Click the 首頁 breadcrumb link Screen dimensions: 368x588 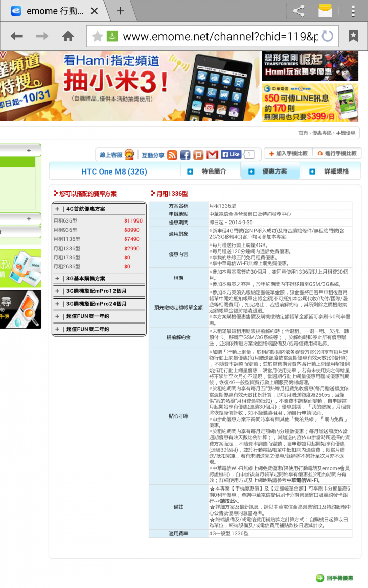pyautogui.click(x=303, y=133)
